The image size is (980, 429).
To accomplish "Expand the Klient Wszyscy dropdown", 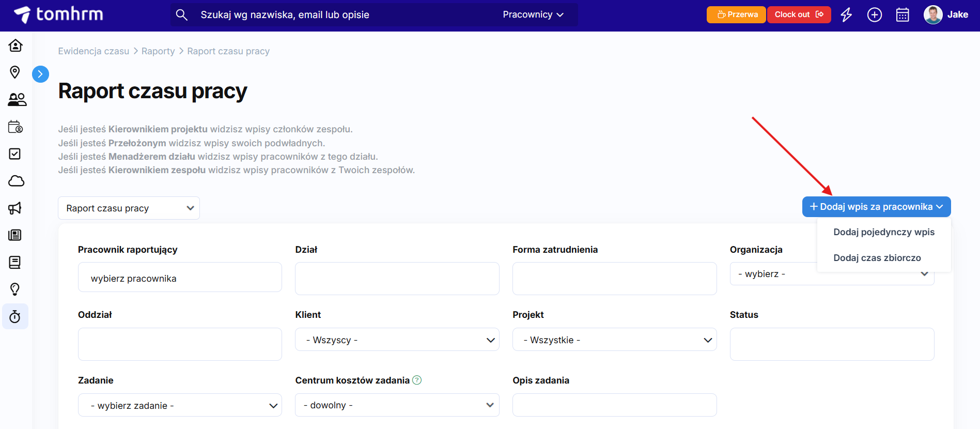I will pyautogui.click(x=397, y=340).
